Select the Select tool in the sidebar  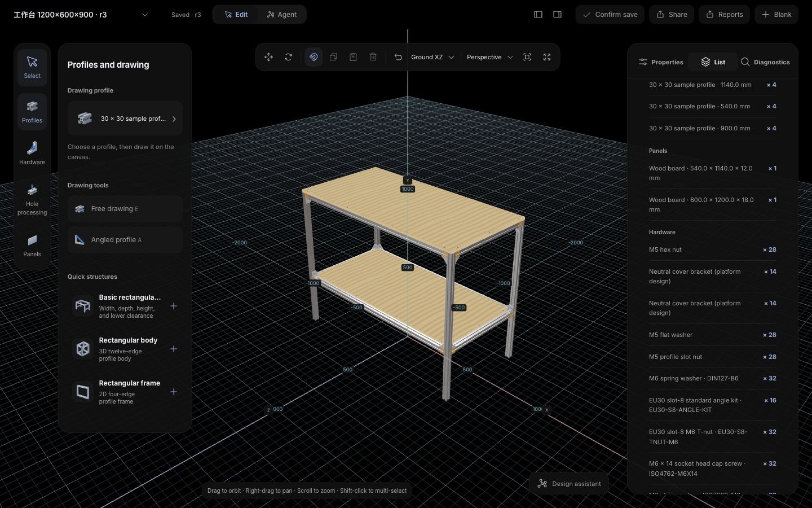[x=32, y=68]
